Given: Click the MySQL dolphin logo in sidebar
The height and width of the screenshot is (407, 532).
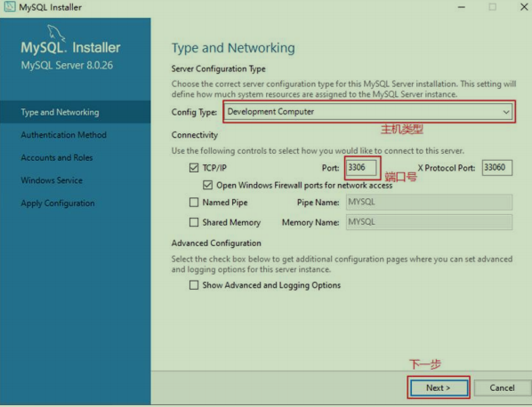Looking at the screenshot, I should 56,33.
